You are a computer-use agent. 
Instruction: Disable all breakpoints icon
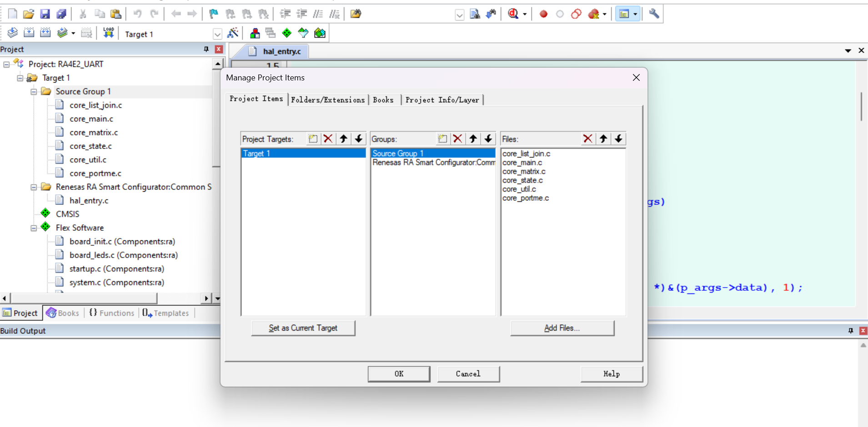pyautogui.click(x=576, y=14)
